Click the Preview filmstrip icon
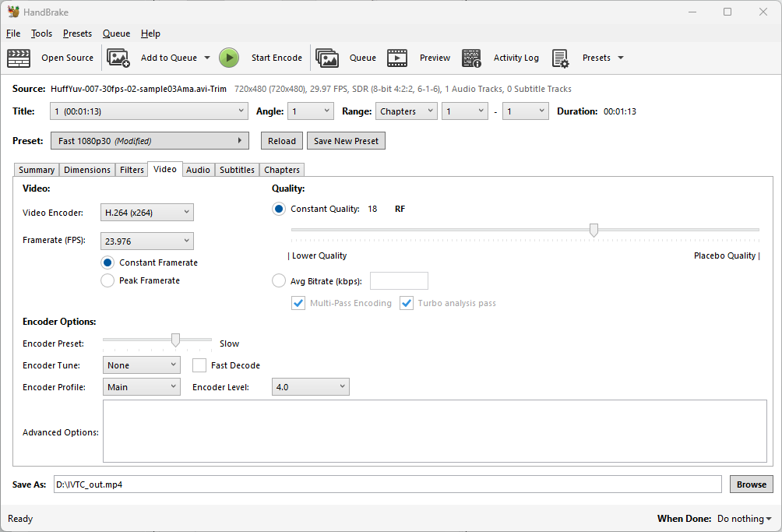The image size is (782, 532). coord(397,58)
